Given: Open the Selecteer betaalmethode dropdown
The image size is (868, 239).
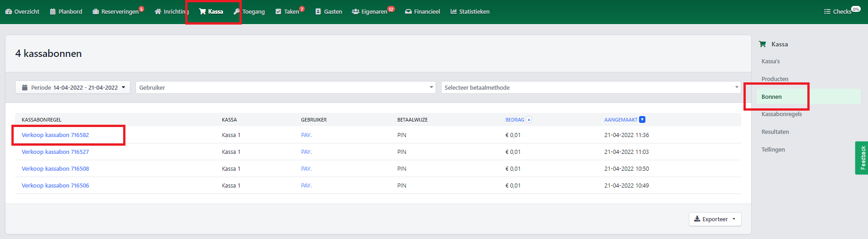Looking at the screenshot, I should (x=591, y=87).
